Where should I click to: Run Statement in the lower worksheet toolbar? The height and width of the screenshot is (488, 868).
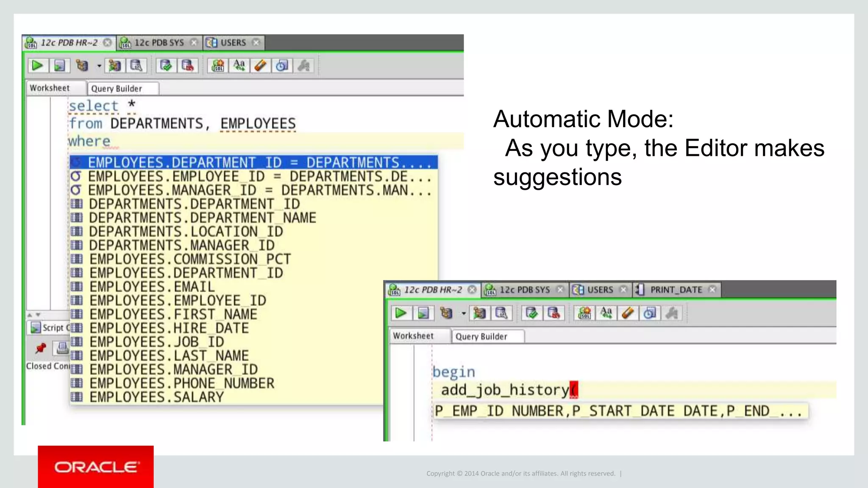401,313
